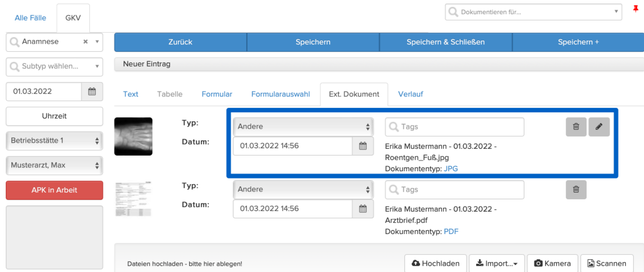Open the Arztbrief document thumbnail

[x=134, y=199]
